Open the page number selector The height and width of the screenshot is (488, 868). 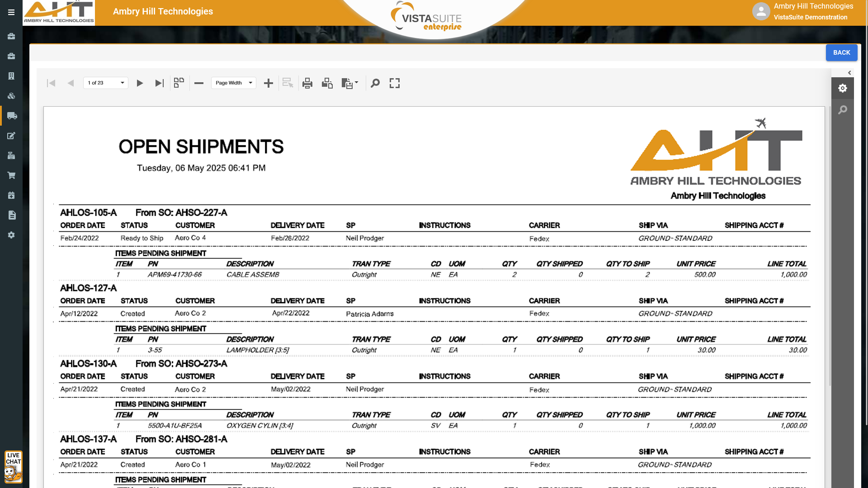[106, 83]
